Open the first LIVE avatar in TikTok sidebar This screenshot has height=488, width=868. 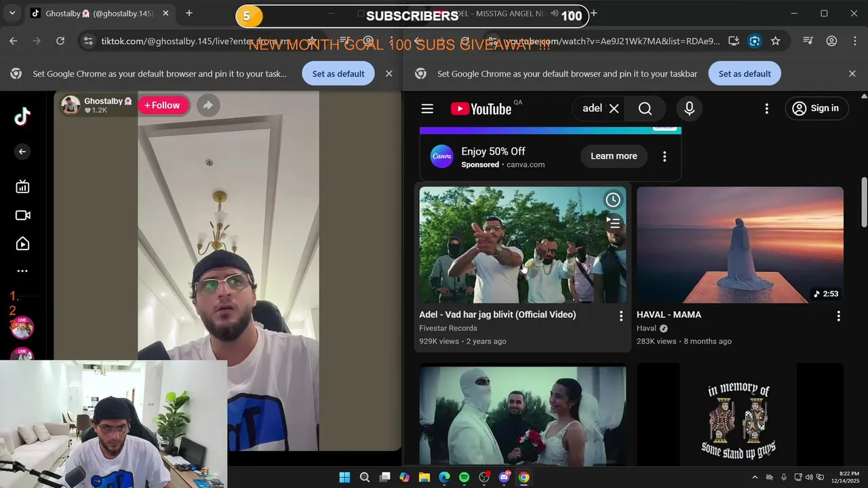[x=22, y=328]
